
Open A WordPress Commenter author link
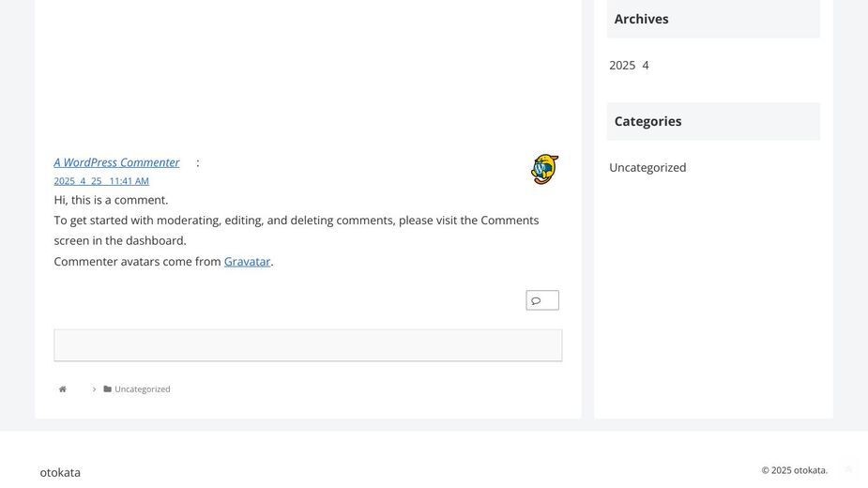pos(116,162)
